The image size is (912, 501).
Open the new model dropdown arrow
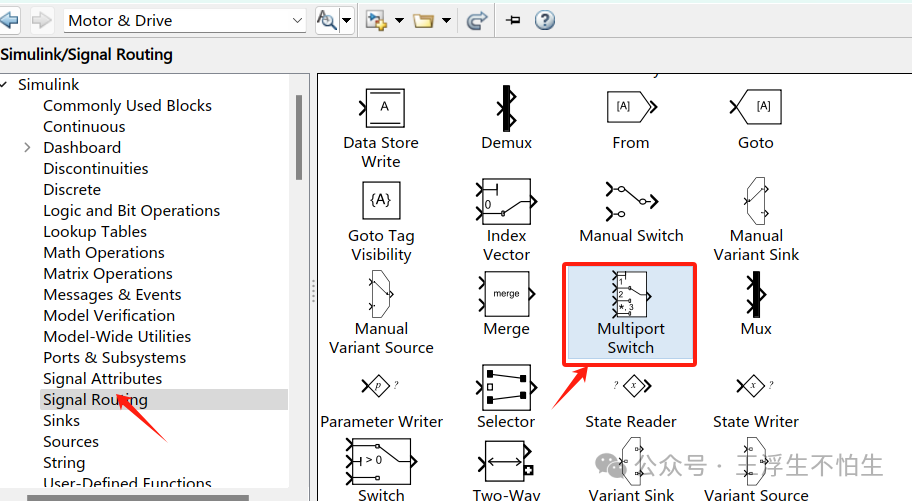pyautogui.click(x=399, y=20)
